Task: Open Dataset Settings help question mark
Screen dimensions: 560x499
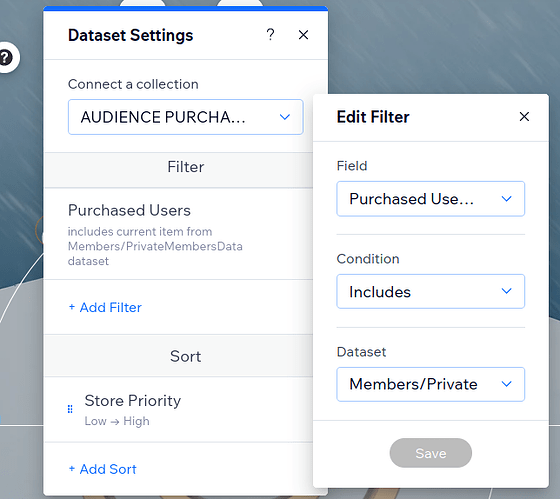Action: pyautogui.click(x=270, y=35)
